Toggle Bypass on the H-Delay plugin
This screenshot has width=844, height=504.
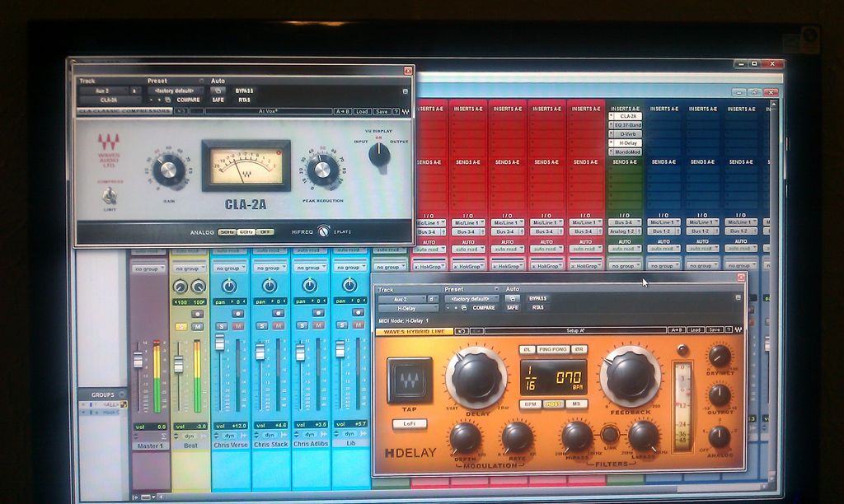537,298
